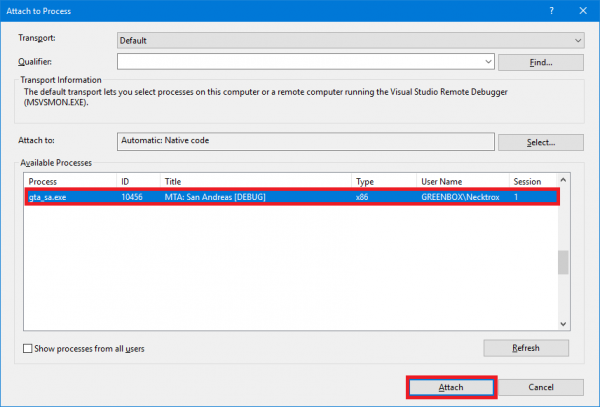This screenshot has width=600, height=407.
Task: Click inside the Qualifier text field
Action: [x=300, y=62]
